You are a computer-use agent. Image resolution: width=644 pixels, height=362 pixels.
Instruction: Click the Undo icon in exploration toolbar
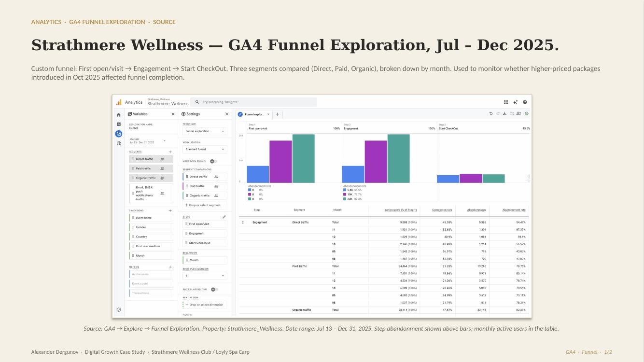tap(491, 114)
